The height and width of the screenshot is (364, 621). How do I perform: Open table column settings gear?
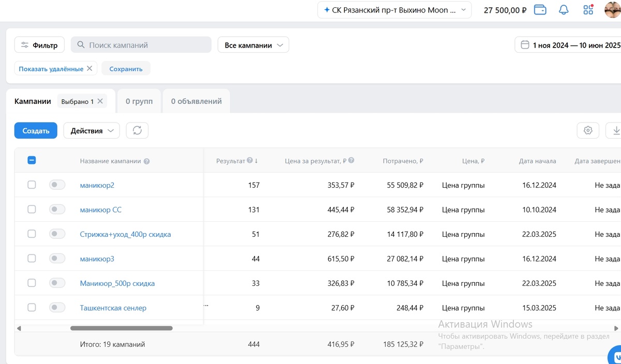[588, 131]
